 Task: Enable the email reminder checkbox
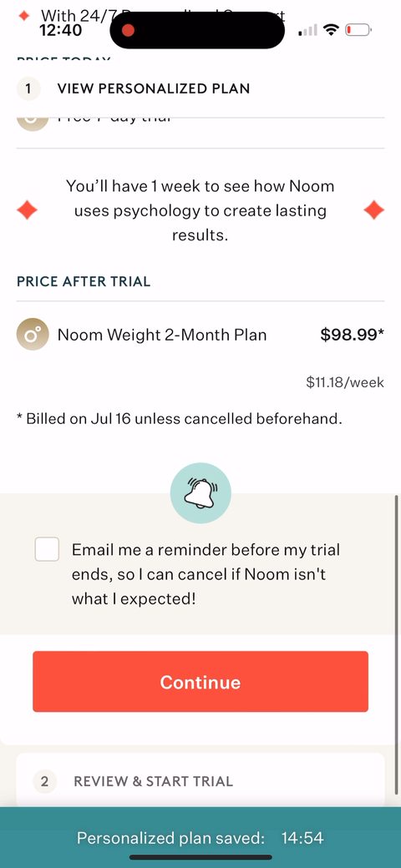tap(47, 548)
